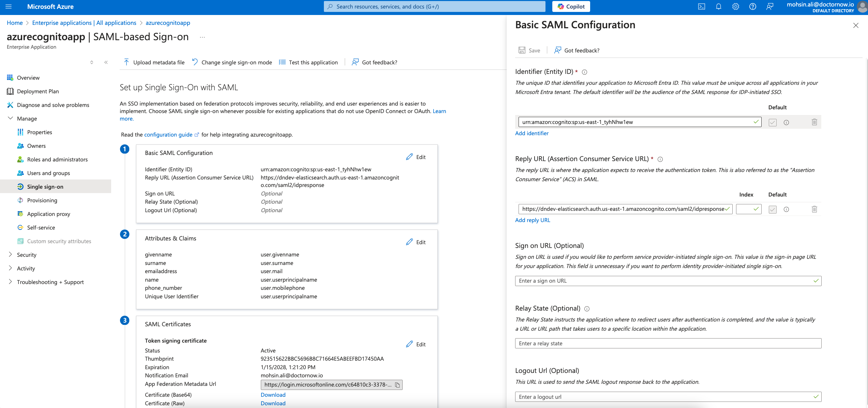This screenshot has height=408, width=868.
Task: Click the Enter a sign on URL field
Action: coord(668,281)
